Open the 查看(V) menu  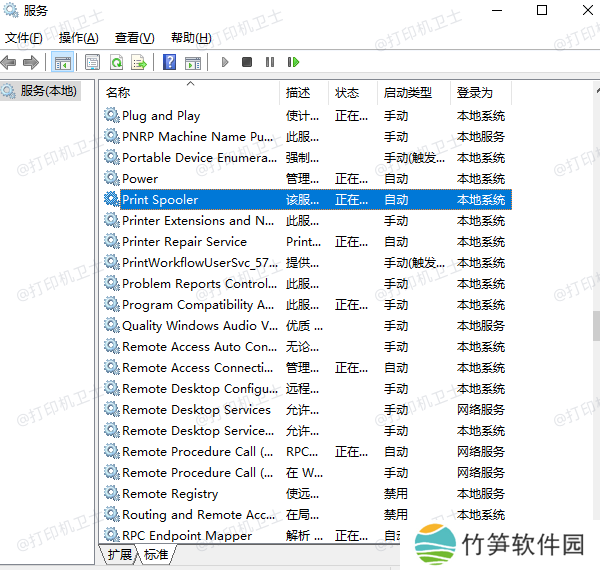click(134, 38)
